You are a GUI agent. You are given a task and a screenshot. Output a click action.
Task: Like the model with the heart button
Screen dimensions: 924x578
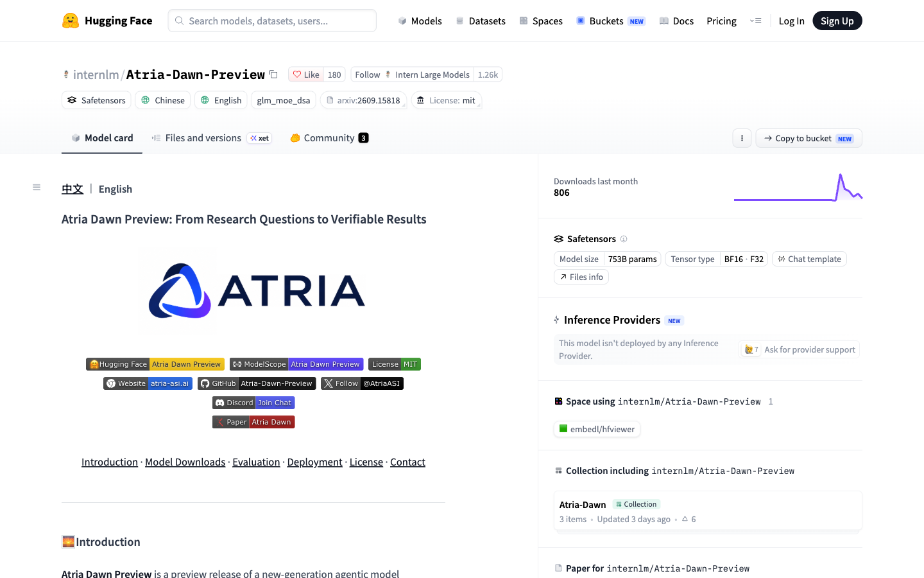click(305, 74)
